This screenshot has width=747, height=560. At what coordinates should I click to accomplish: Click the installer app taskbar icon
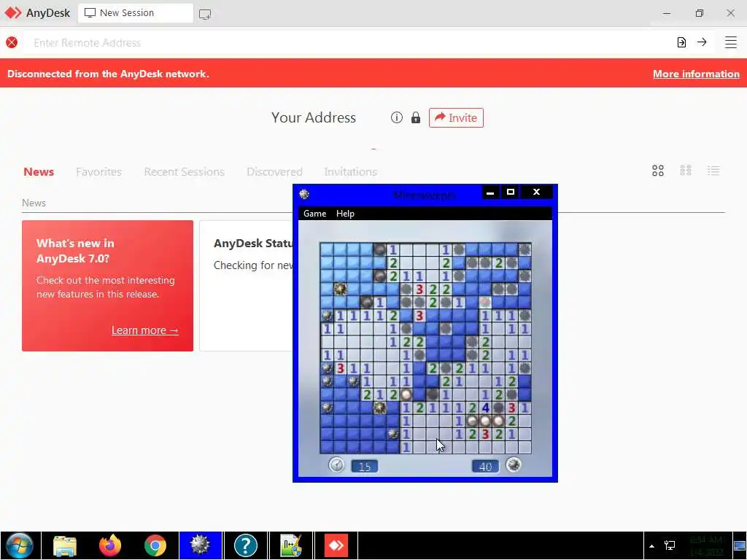tap(291, 545)
